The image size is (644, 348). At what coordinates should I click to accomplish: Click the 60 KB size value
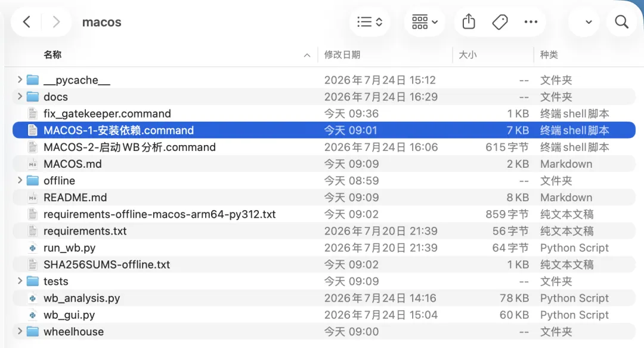click(514, 315)
